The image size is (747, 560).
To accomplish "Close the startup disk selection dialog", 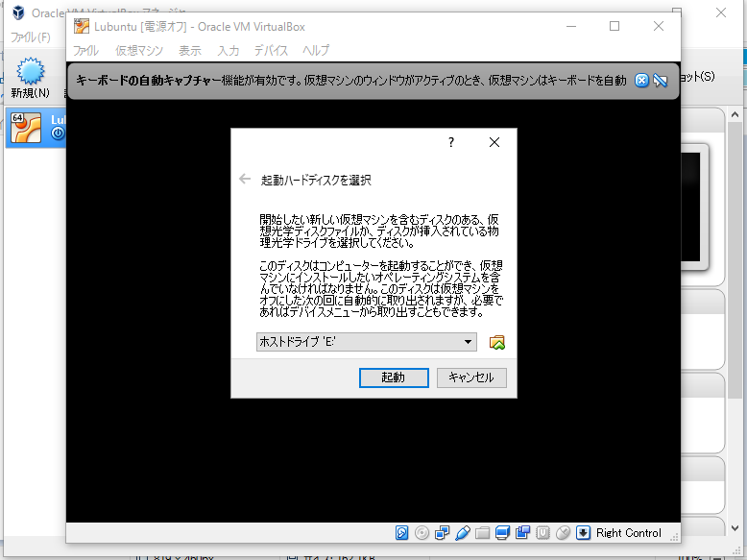I will coord(494,142).
